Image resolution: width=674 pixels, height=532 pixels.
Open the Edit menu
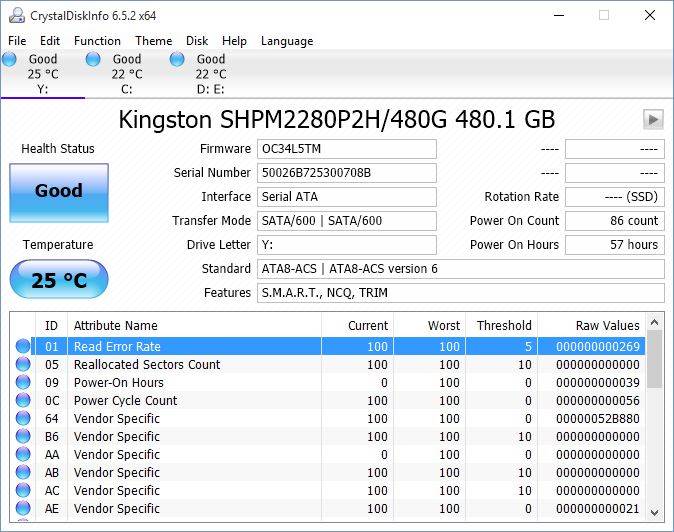coord(50,41)
